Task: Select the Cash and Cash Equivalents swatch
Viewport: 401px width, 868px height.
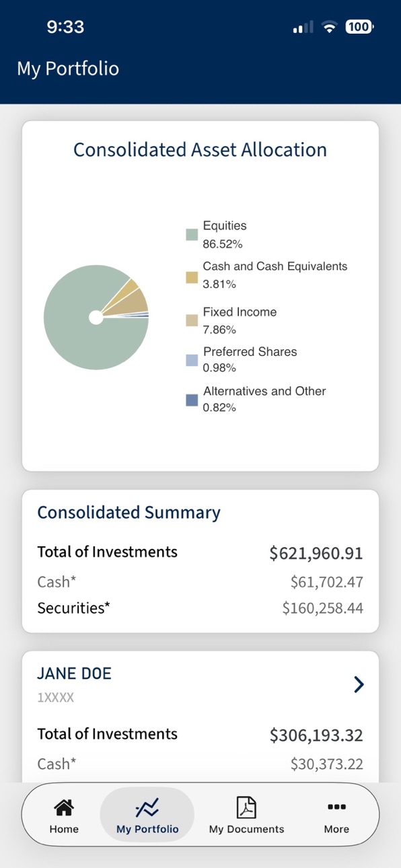Action: tap(192, 277)
